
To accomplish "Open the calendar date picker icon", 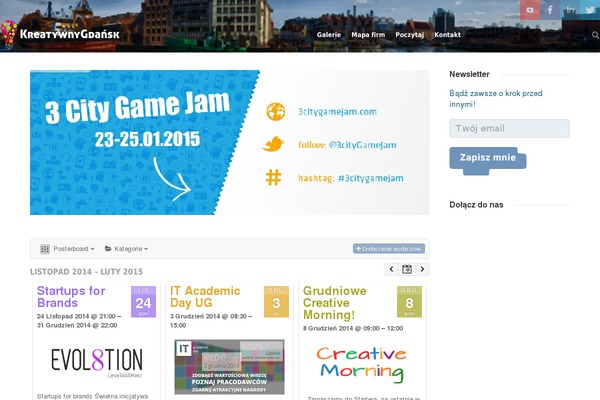I will [x=407, y=269].
